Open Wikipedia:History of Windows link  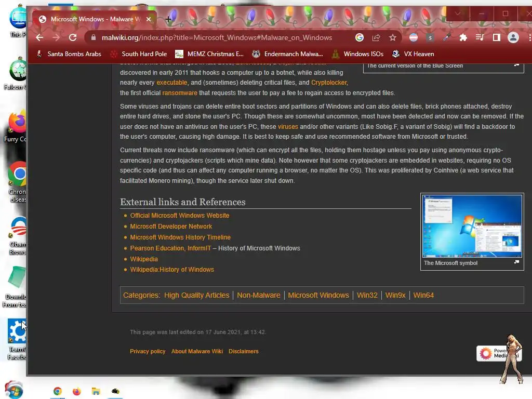[x=172, y=270]
